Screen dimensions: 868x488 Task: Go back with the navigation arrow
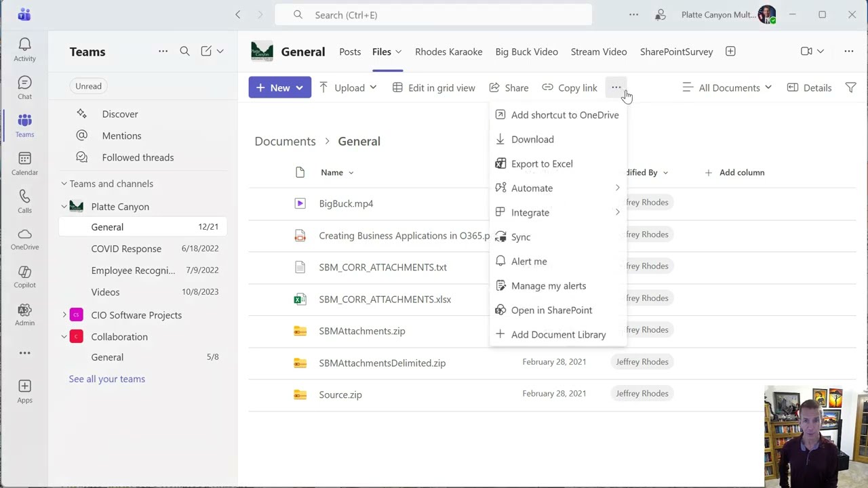click(237, 14)
